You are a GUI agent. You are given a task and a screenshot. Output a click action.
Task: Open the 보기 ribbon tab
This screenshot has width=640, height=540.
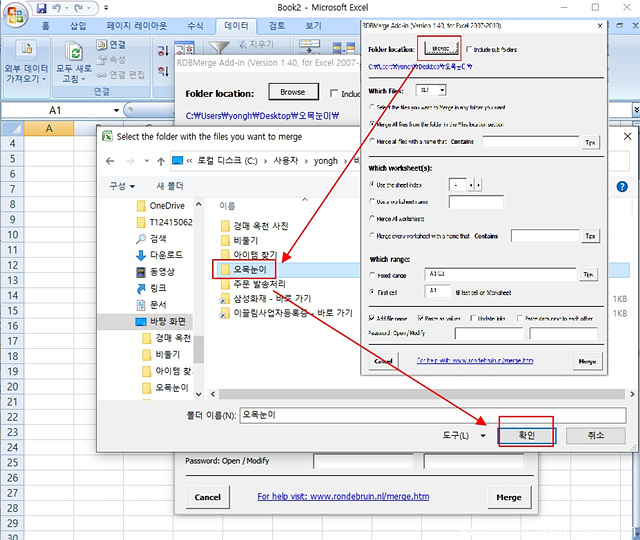point(313,26)
